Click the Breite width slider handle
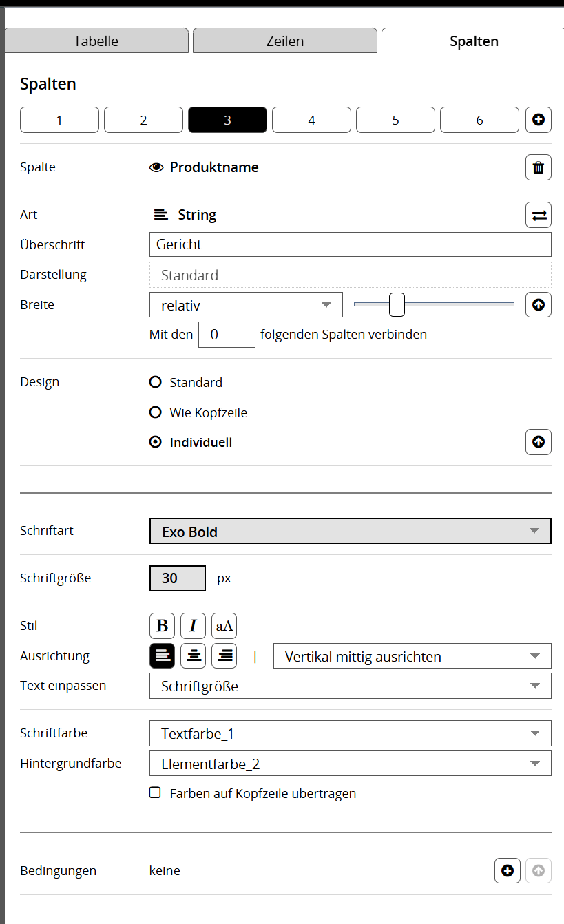The height and width of the screenshot is (924, 564). (397, 304)
